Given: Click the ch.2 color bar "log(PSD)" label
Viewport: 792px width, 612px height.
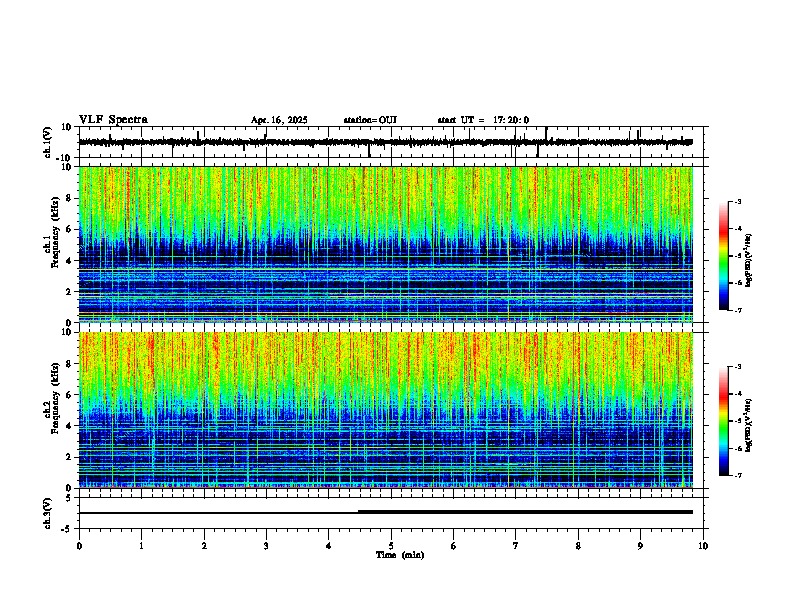Looking at the screenshot, I should tap(749, 425).
